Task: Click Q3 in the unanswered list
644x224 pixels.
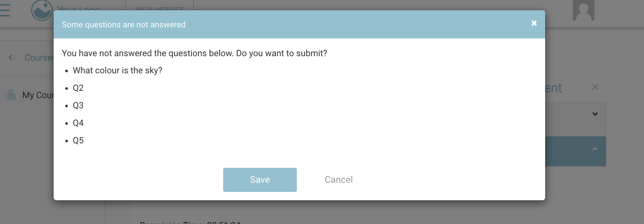Action: [78, 105]
